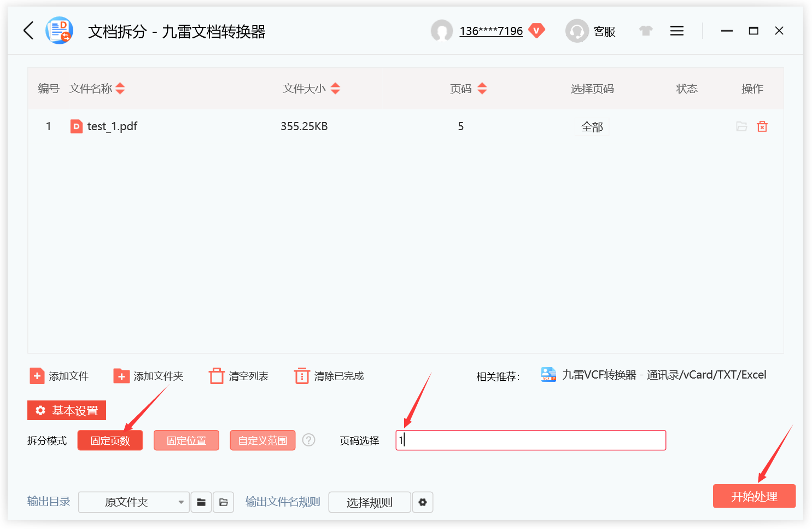Select the 固定页数 split mode
This screenshot has height=529, width=812.
[110, 440]
